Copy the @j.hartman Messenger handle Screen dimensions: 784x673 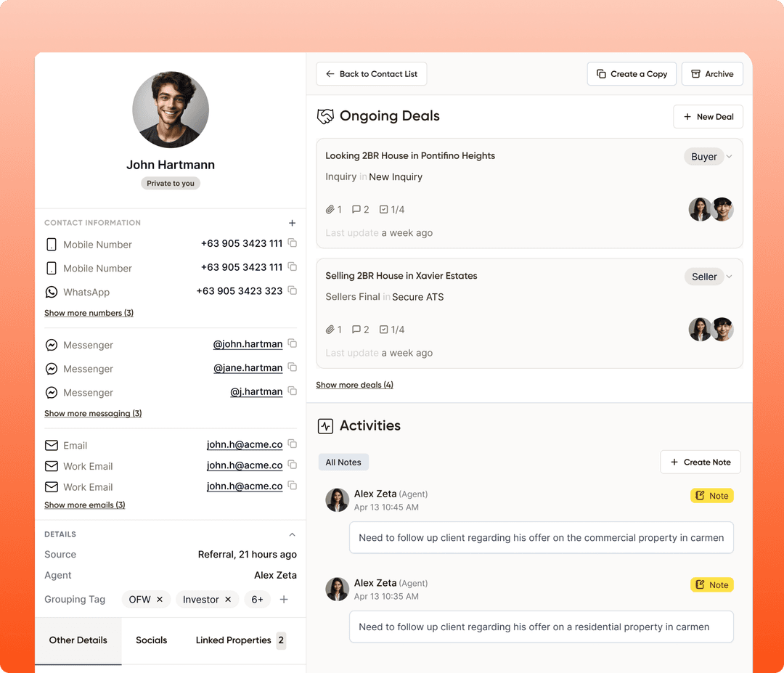pos(293,391)
